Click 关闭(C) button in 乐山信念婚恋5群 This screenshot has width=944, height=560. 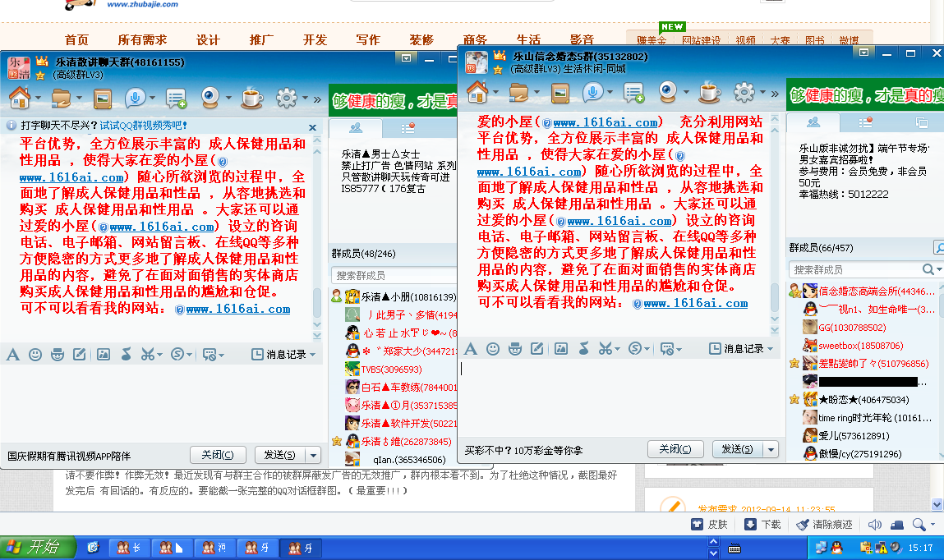pos(675,448)
